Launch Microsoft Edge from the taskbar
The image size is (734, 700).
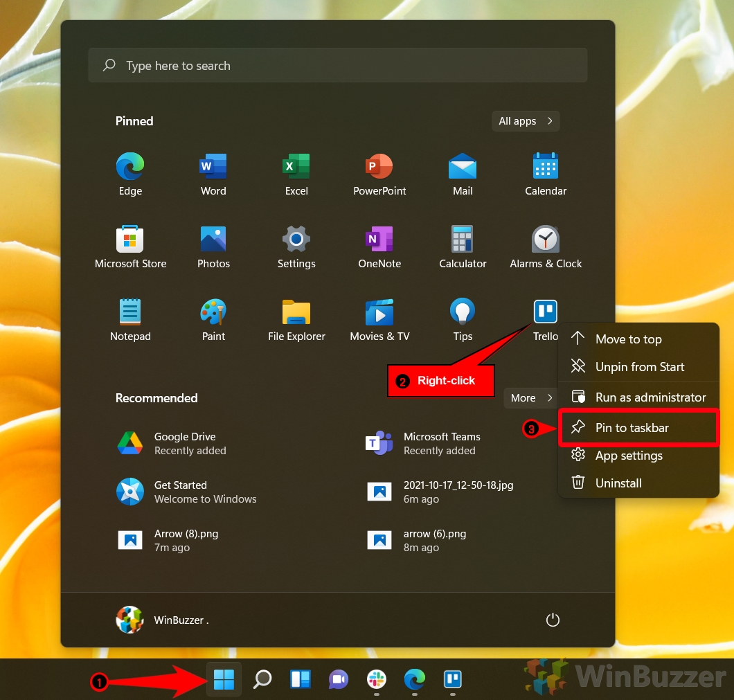[x=414, y=679]
